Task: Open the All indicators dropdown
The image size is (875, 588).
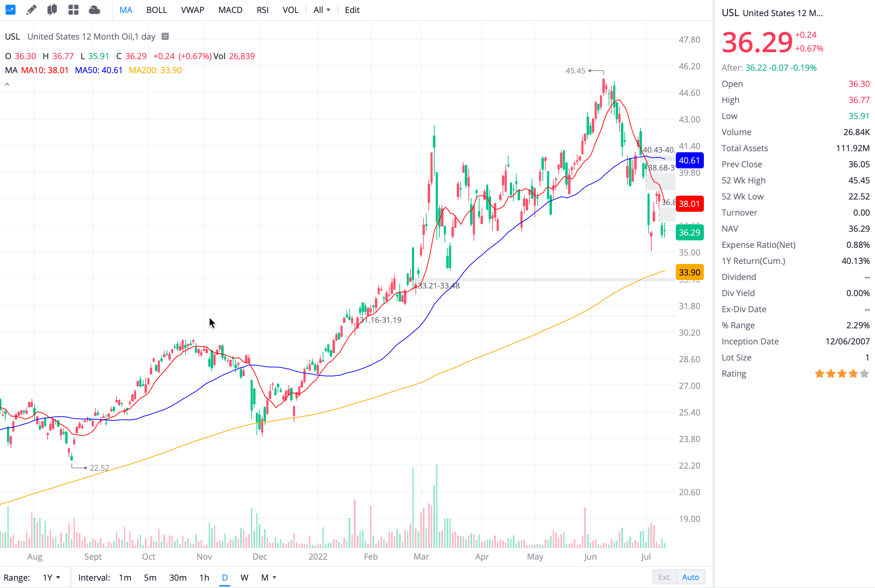Action: click(321, 10)
